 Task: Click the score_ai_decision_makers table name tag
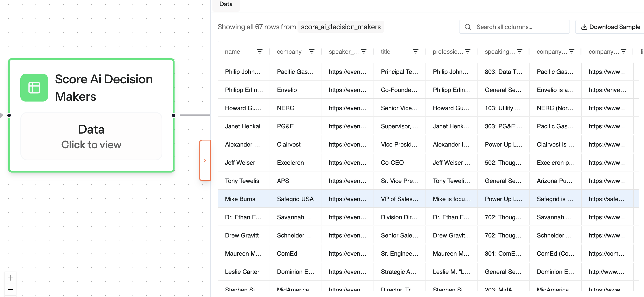pos(341,27)
